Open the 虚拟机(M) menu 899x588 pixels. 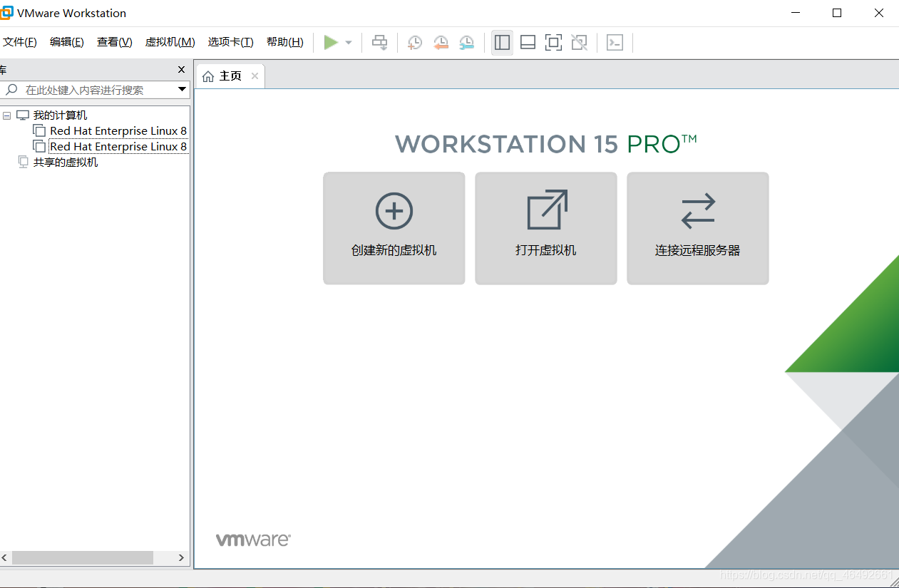click(x=170, y=42)
